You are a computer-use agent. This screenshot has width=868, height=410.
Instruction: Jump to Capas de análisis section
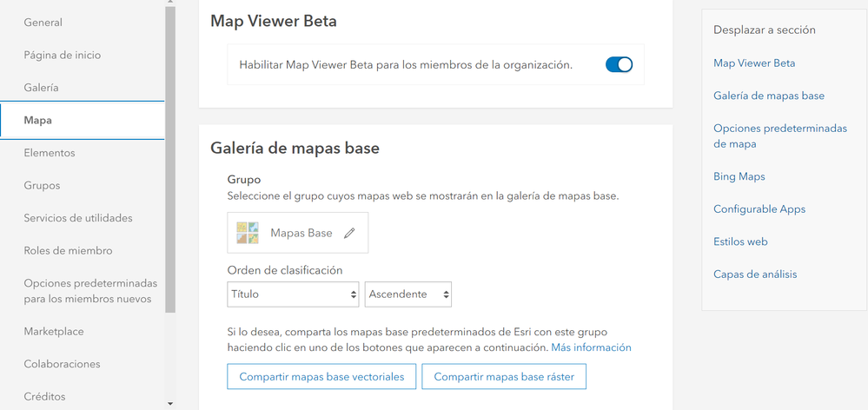(755, 274)
